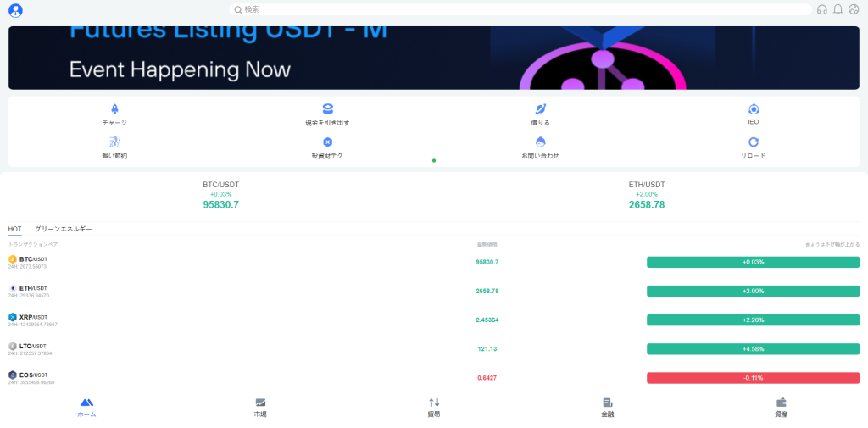The image size is (868, 428).
Task: Click the +4.58% change button
Action: 753,349
